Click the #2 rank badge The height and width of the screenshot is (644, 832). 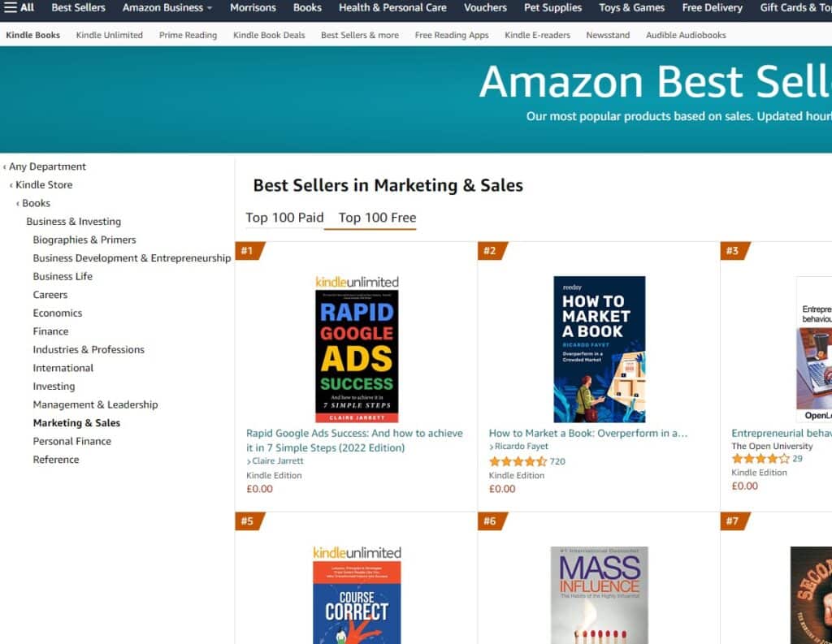(490, 251)
